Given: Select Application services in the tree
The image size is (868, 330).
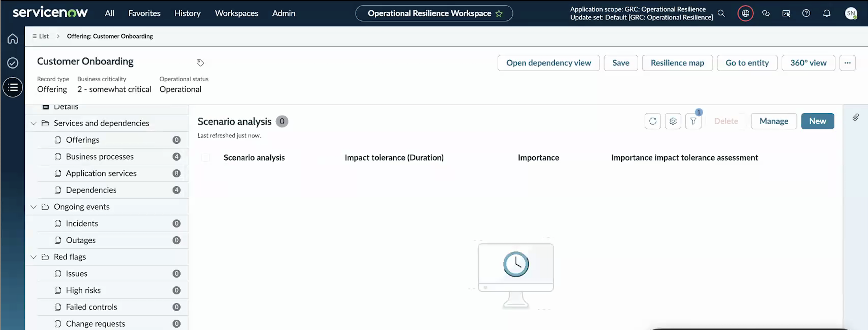Looking at the screenshot, I should [113, 174].
